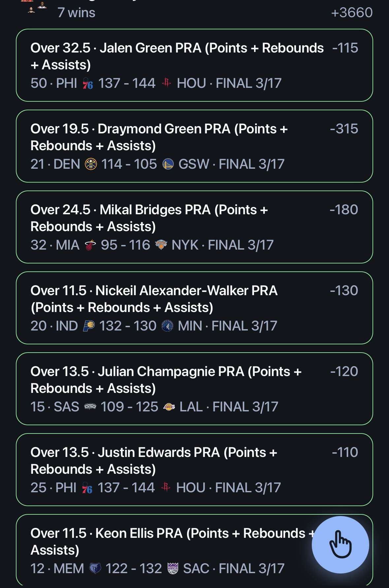Tap the Los Angeles Lakers logo
The image size is (389, 588).
[169, 407]
